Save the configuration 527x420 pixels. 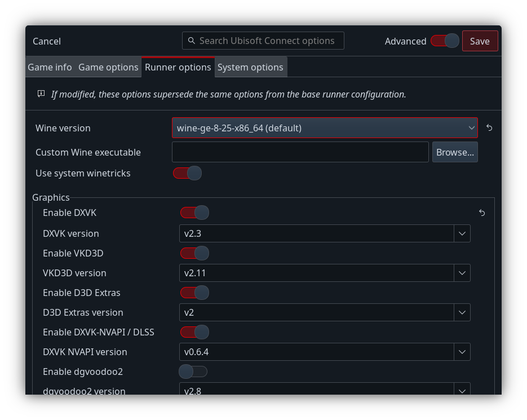pos(480,41)
